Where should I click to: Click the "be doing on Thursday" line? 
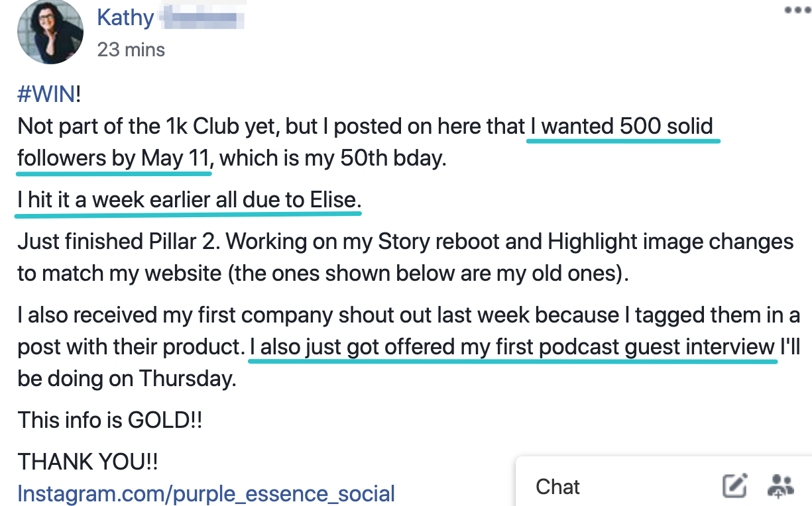[x=127, y=379]
